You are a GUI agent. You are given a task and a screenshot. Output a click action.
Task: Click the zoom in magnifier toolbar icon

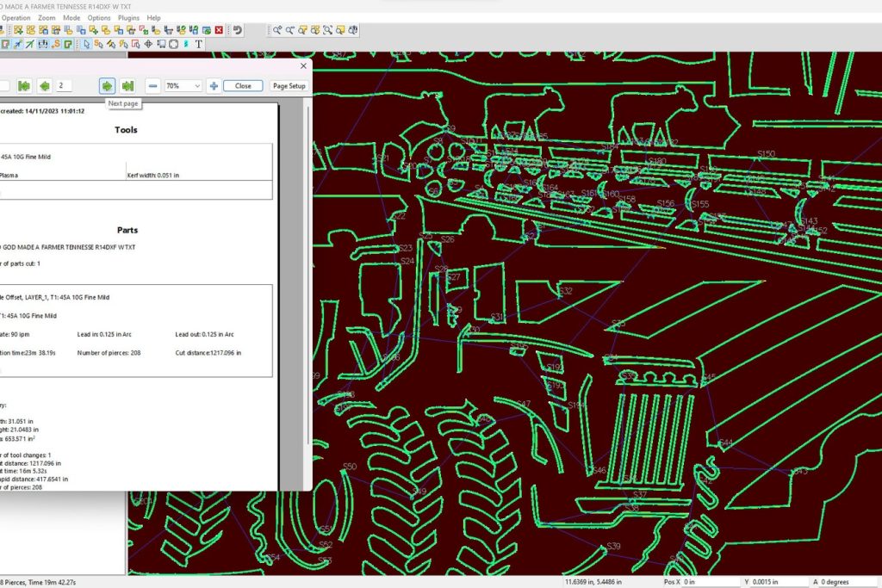(278, 30)
